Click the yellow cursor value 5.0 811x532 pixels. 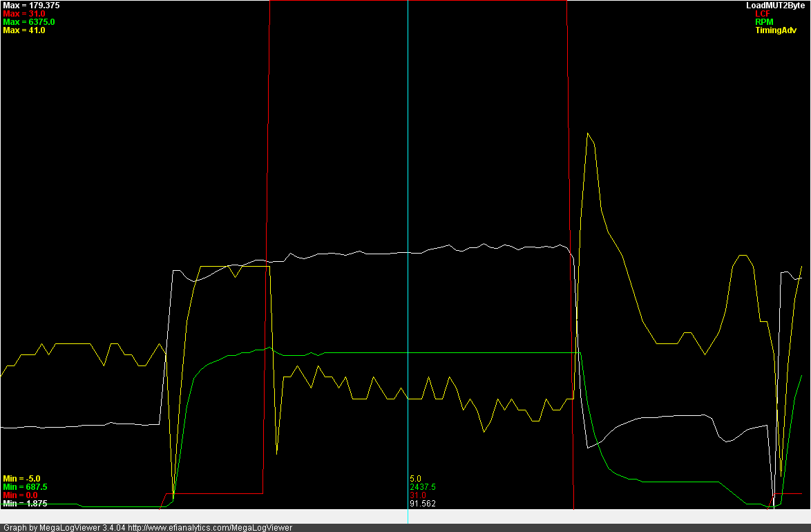coord(415,479)
